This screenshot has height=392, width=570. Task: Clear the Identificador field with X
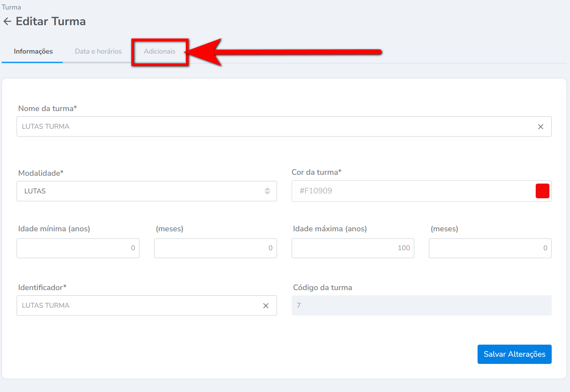click(266, 306)
